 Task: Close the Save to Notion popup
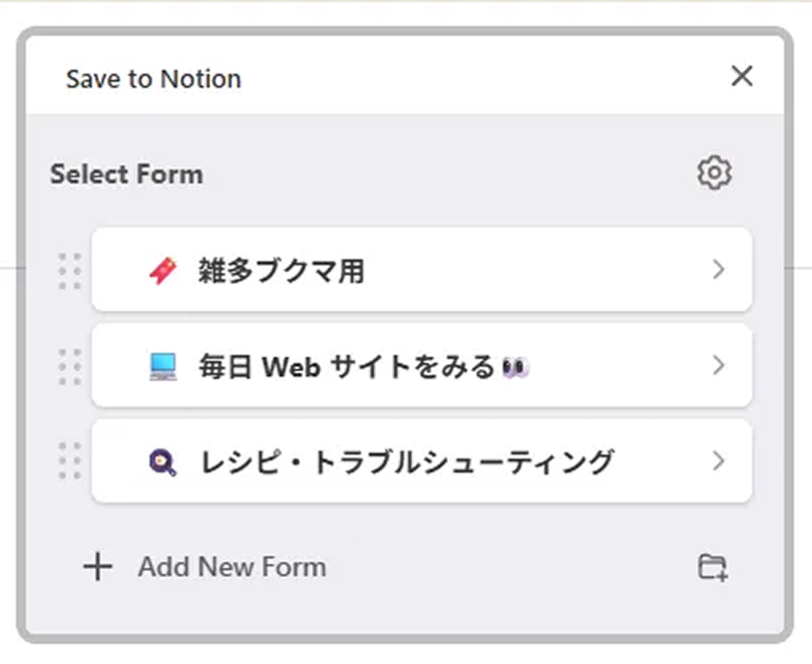point(741,77)
